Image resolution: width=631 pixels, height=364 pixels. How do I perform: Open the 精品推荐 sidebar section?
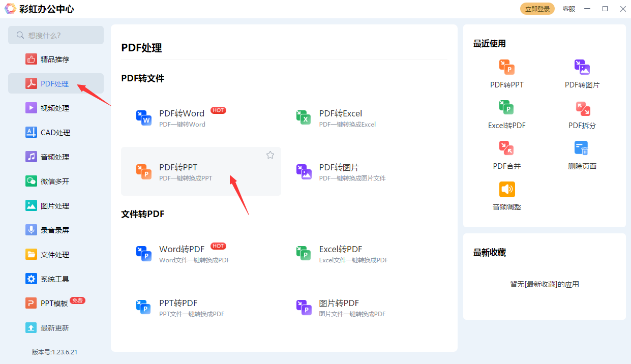[x=56, y=59]
